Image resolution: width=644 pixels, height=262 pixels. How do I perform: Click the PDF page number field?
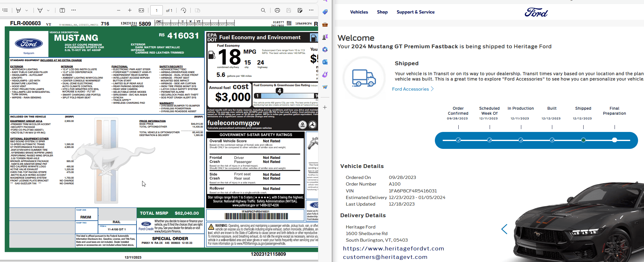tap(157, 10)
